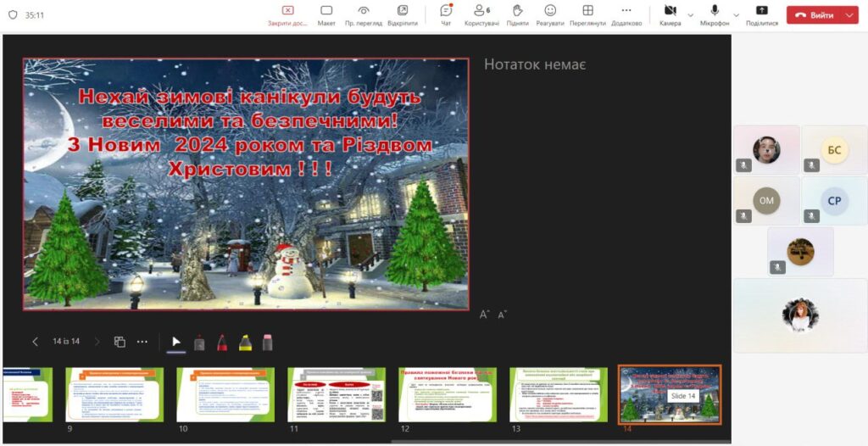
Task: Click the Поділитися share icon
Action: tap(762, 14)
